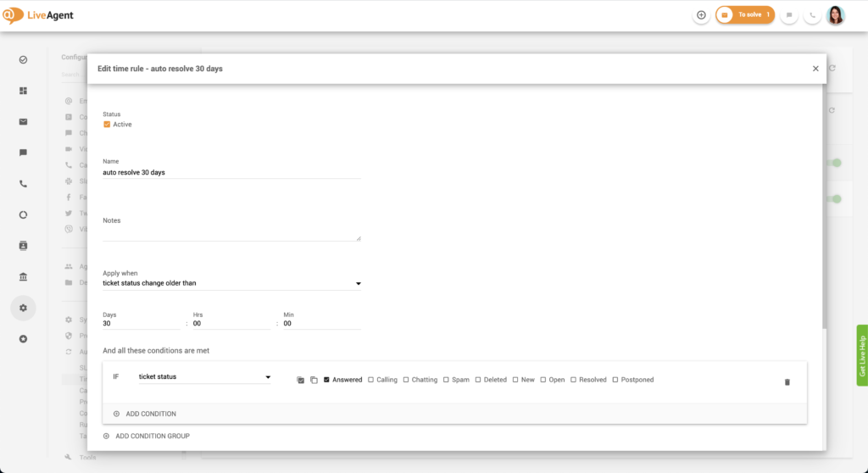Click the plus create button in header
The image size is (868, 473).
point(701,15)
